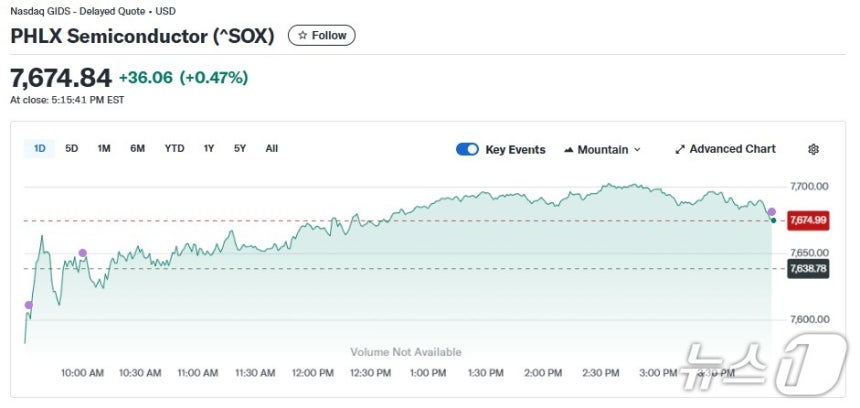
Task: Select the 1D time range tab
Action: pos(40,148)
